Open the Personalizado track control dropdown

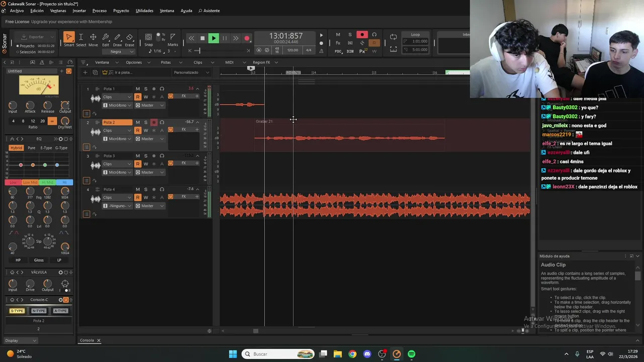pyautogui.click(x=191, y=72)
